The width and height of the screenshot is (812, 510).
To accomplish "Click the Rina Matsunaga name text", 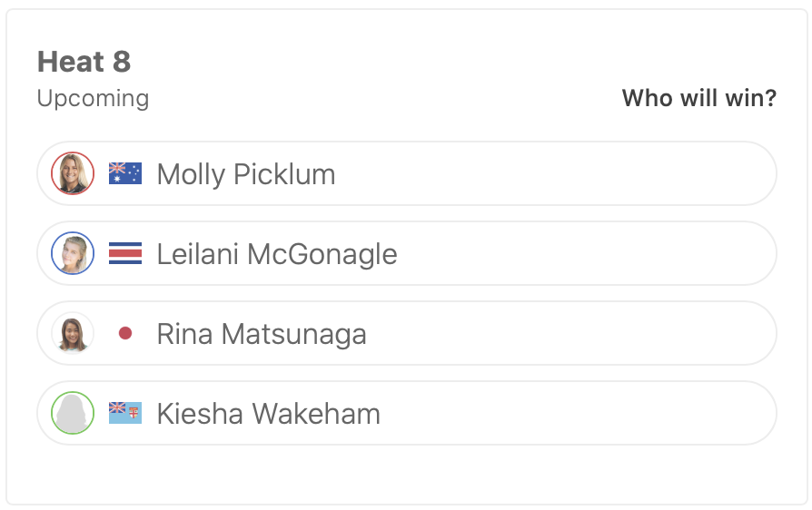I will (262, 334).
